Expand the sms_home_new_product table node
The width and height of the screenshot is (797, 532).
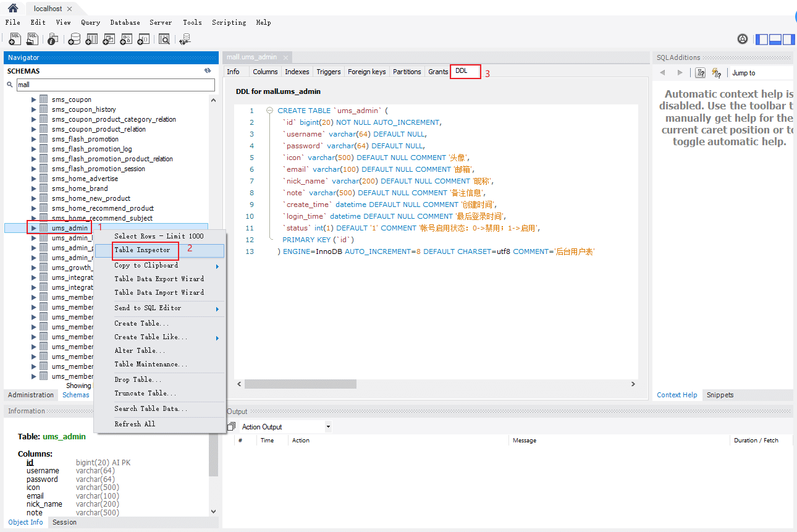pos(34,198)
